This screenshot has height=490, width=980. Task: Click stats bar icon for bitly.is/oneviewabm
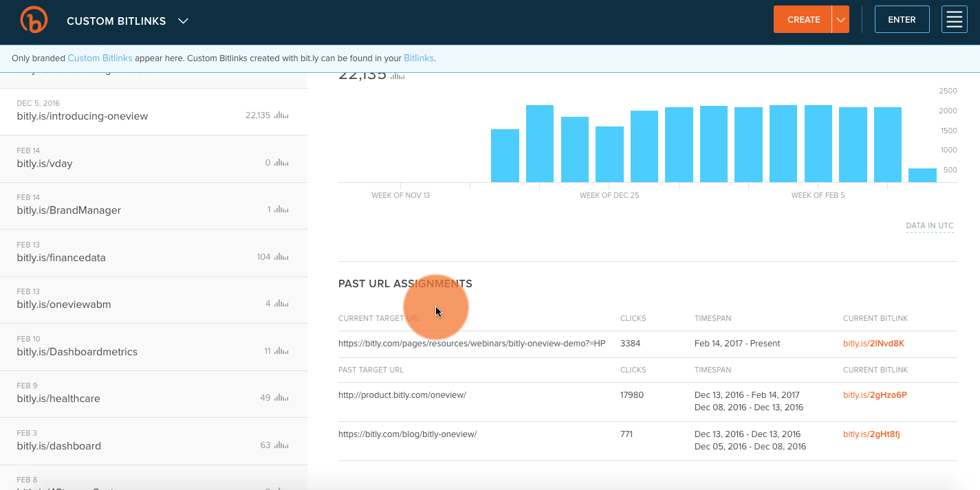coord(281,304)
